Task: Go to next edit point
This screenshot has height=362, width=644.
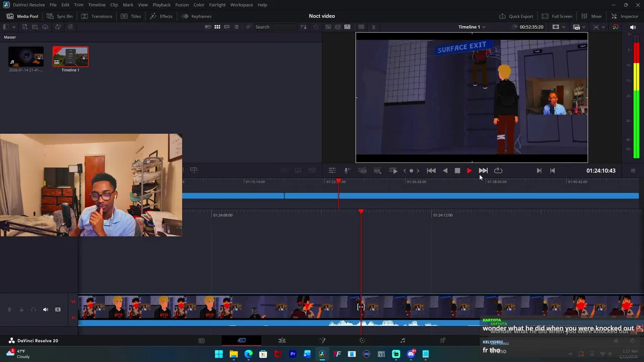Action: coord(539,170)
